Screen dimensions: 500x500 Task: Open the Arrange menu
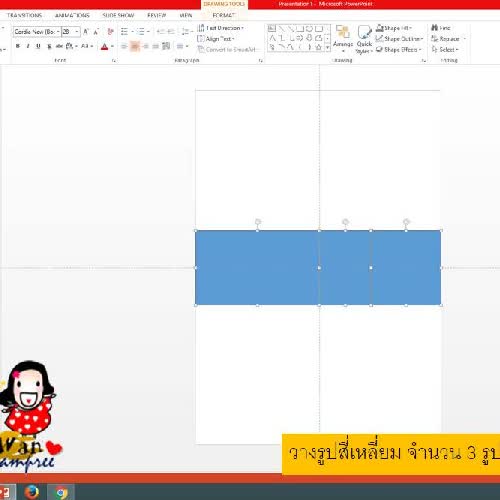coord(343,39)
